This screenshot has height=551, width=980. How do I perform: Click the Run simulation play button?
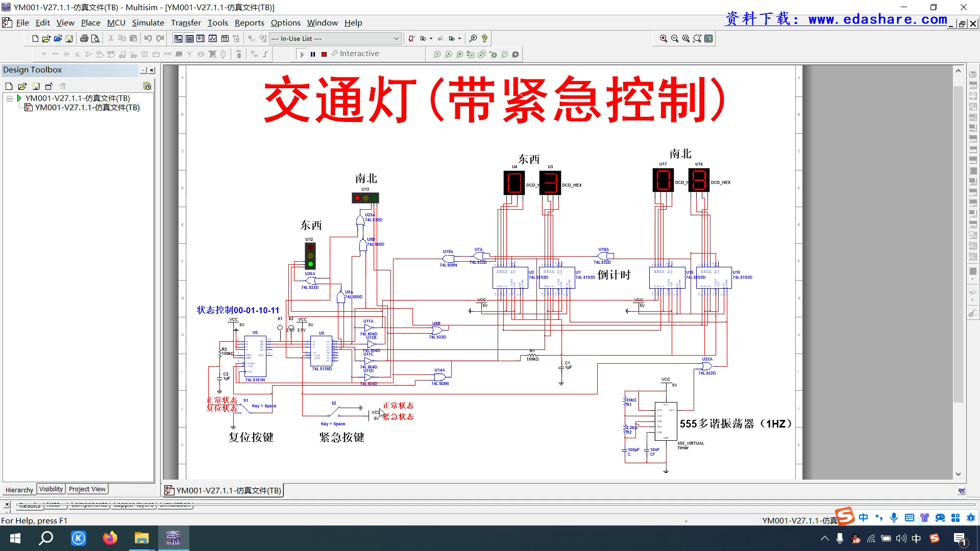pos(302,54)
